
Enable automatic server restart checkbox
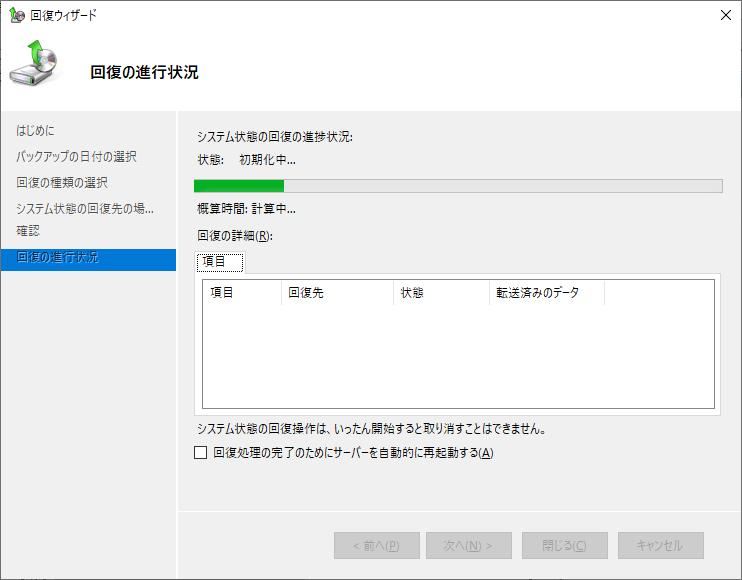(201, 453)
